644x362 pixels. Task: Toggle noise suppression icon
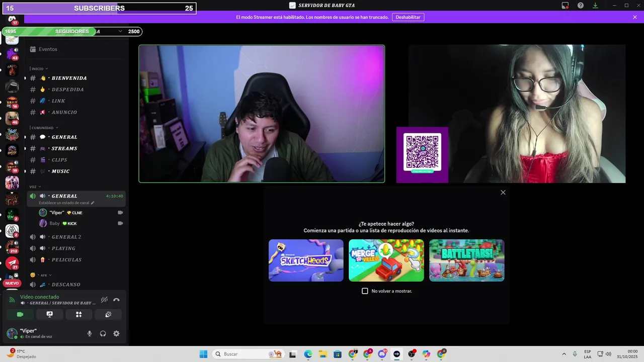tap(104, 300)
